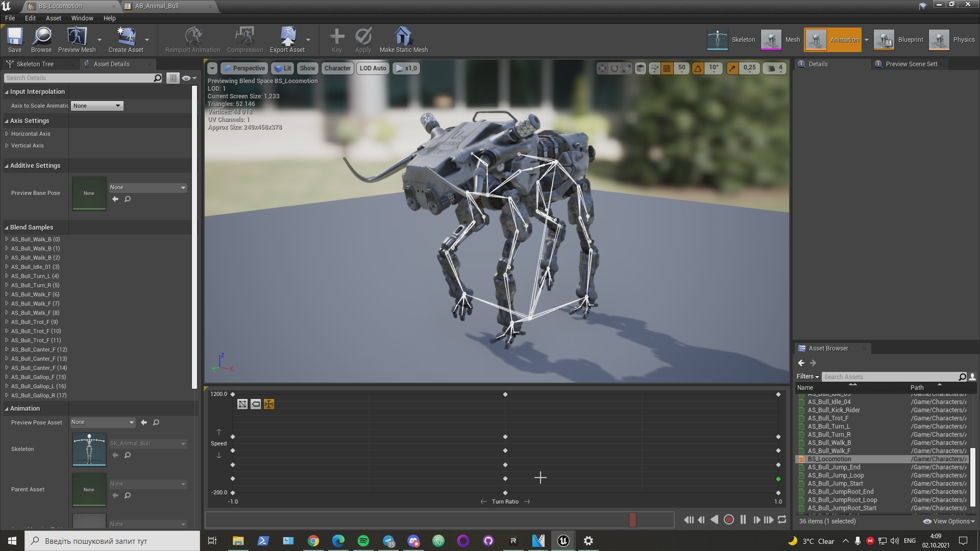
Task: Open Axis to Scale Animation dropdown
Action: click(x=97, y=106)
